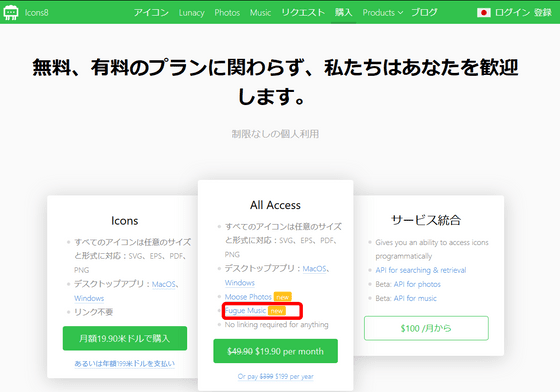Open API for searching & retrieval link
This screenshot has width=560, height=392.
coord(421,270)
